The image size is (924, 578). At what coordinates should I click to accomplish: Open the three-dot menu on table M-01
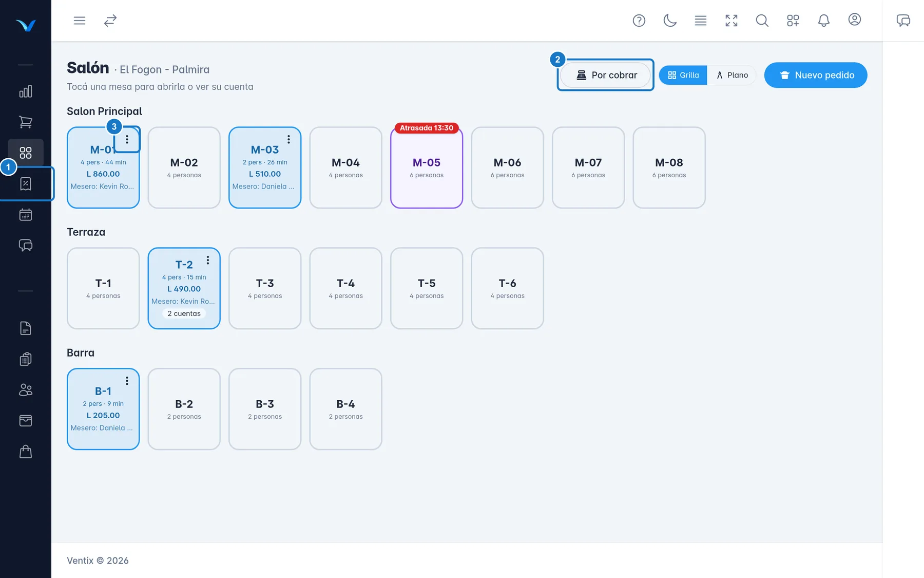coord(127,139)
